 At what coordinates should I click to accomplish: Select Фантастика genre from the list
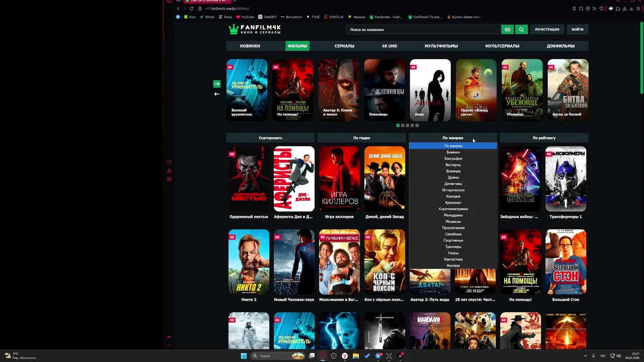click(453, 259)
